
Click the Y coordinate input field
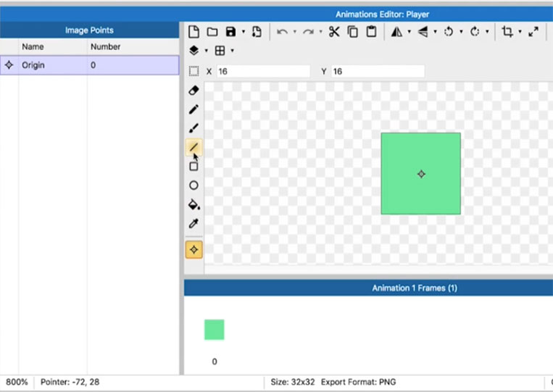pos(378,71)
